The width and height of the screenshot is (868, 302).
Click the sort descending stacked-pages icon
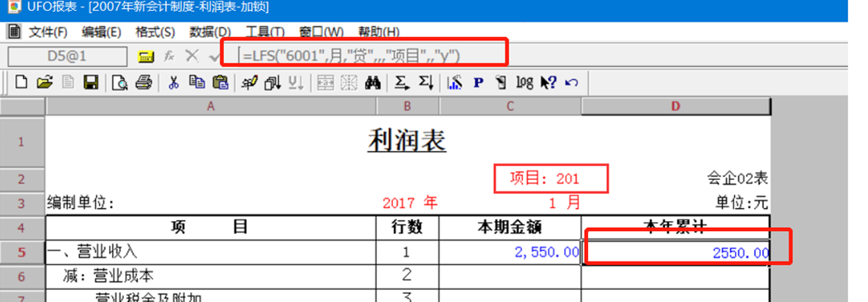click(273, 83)
